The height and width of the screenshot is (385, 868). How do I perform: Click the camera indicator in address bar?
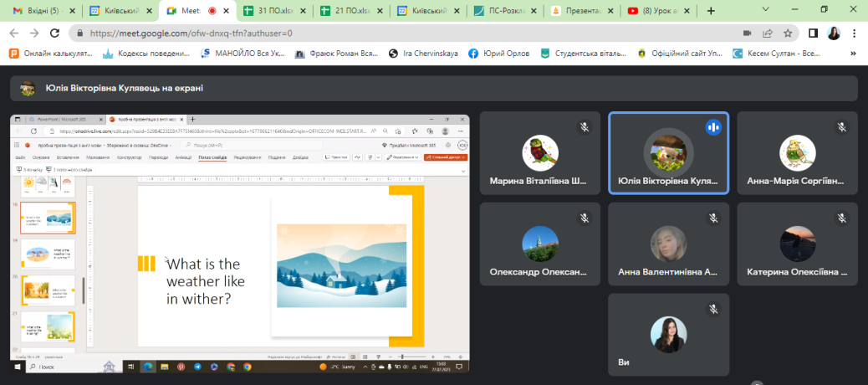click(747, 33)
